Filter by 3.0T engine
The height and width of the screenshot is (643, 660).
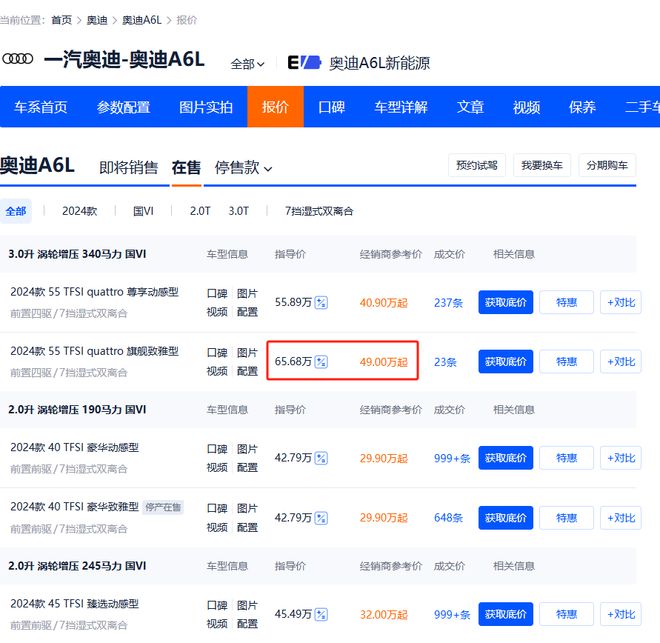239,211
